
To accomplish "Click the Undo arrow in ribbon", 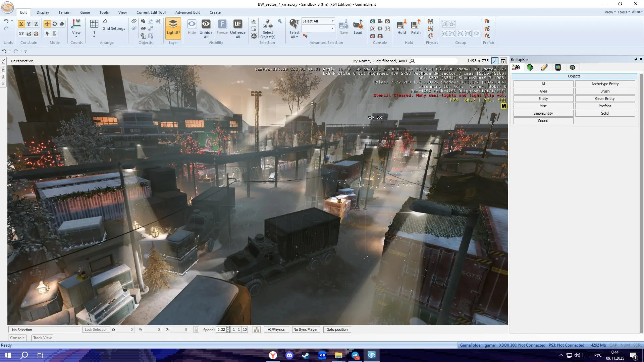I will 6,21.
